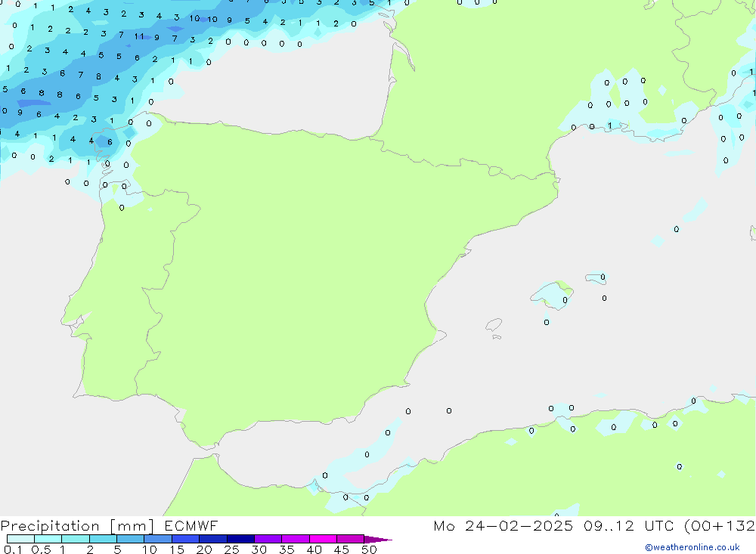Click the island of Ibiza on the map
Image resolution: width=756 pixels, height=554 pixels.
(x=494, y=324)
